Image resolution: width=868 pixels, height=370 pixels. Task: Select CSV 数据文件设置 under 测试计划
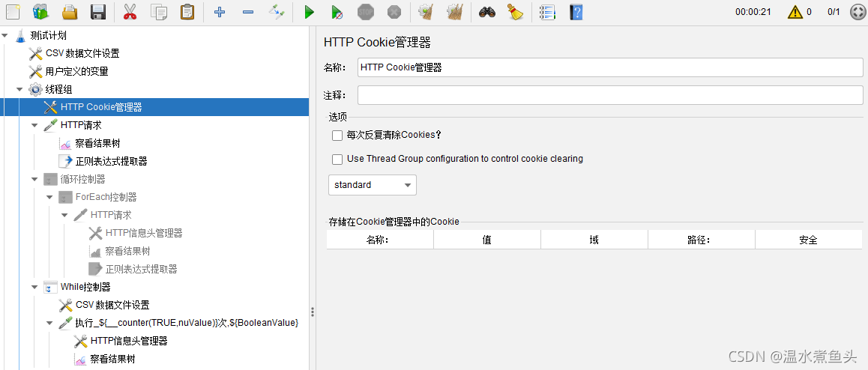click(82, 54)
